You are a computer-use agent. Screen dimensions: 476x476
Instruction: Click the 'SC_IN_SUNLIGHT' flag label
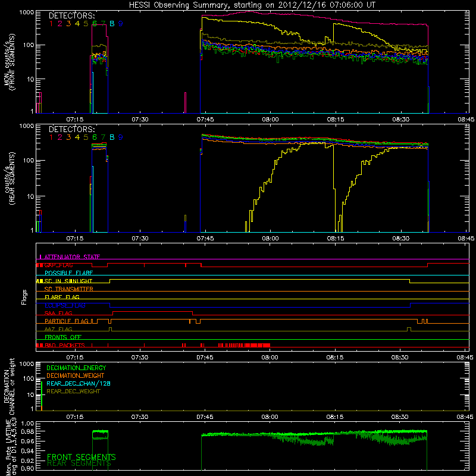tap(68, 281)
